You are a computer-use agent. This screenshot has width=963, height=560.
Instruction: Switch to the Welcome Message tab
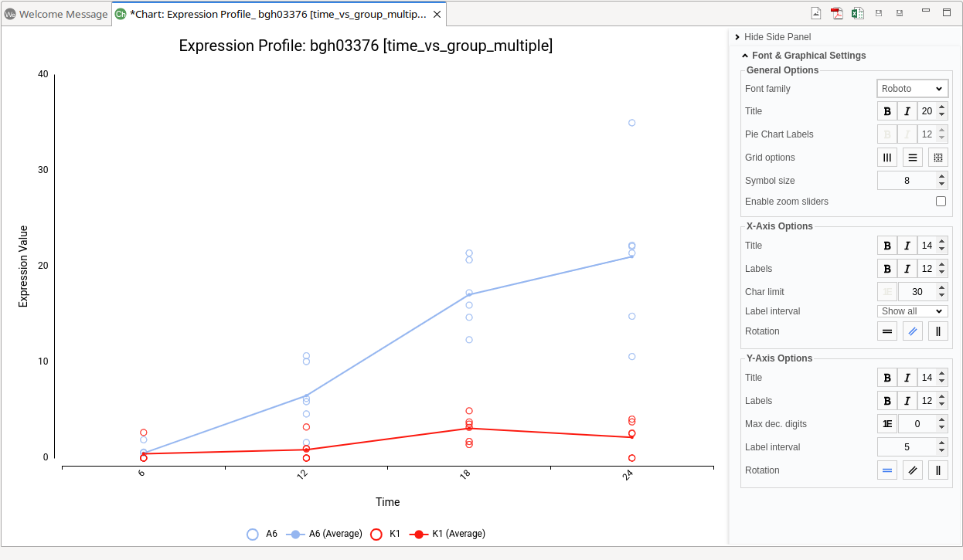pos(56,15)
